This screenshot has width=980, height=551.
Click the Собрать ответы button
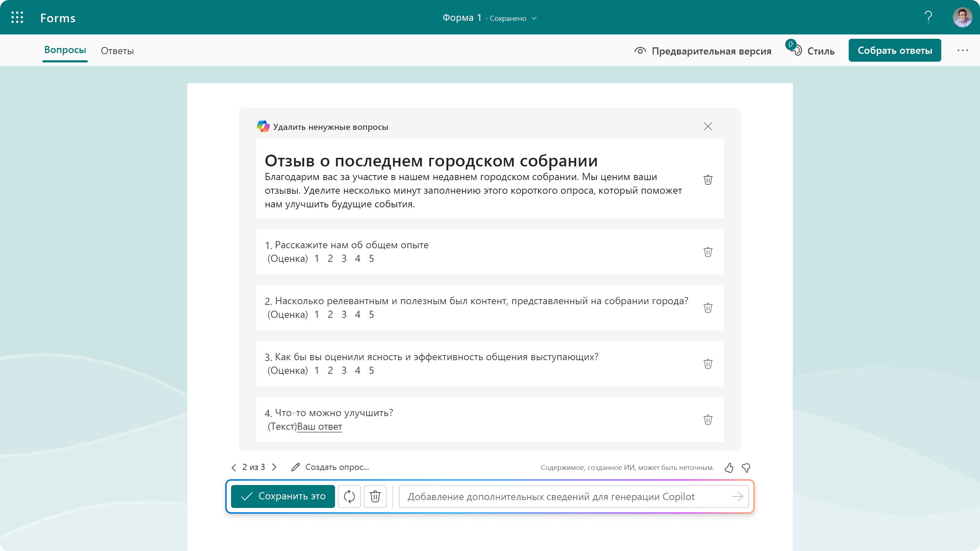coord(895,50)
